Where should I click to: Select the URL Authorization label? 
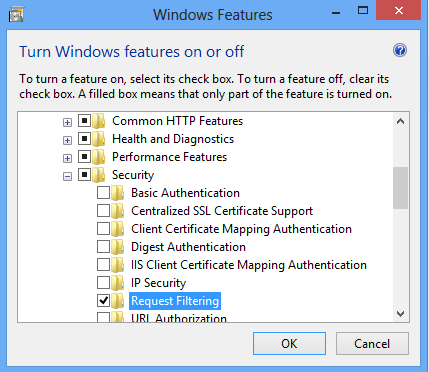point(179,318)
